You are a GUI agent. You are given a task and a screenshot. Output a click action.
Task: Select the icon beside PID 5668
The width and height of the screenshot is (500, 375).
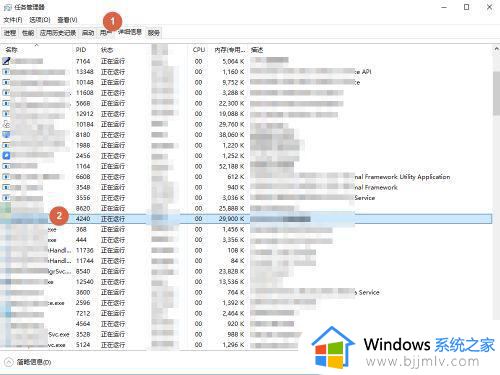tap(6, 103)
